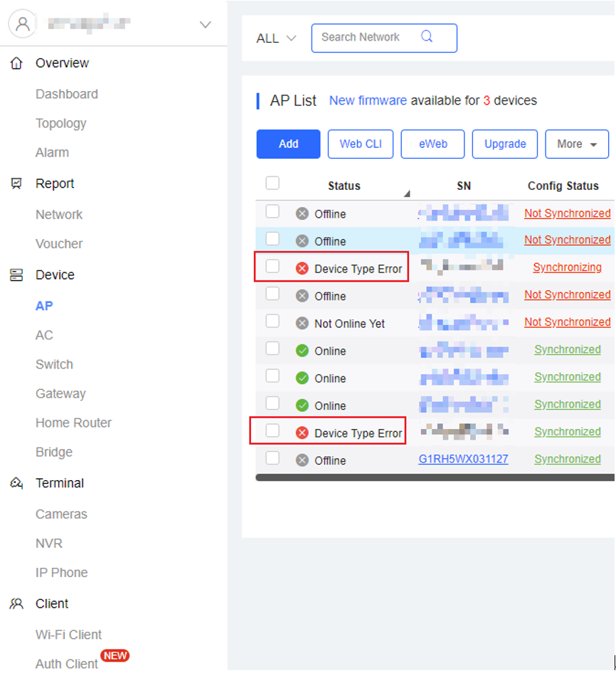Toggle the select-all checkbox in table header
The image size is (616, 678).
point(272,184)
